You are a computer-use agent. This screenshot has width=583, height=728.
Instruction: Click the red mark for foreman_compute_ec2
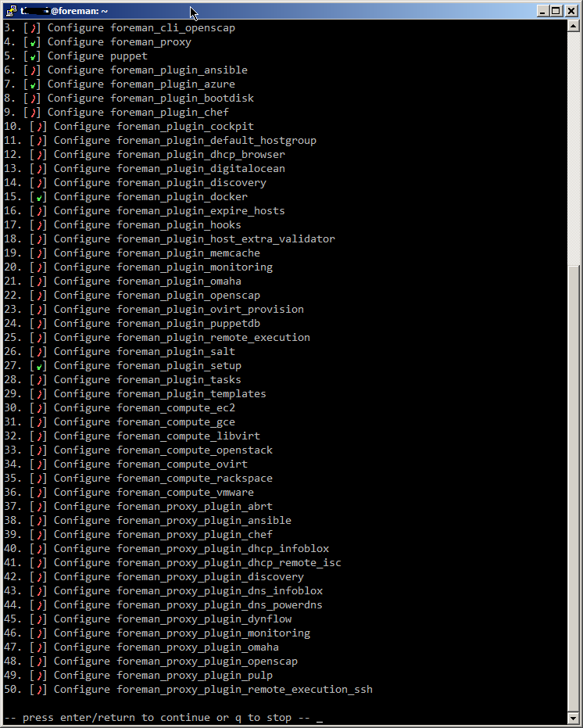tap(39, 408)
